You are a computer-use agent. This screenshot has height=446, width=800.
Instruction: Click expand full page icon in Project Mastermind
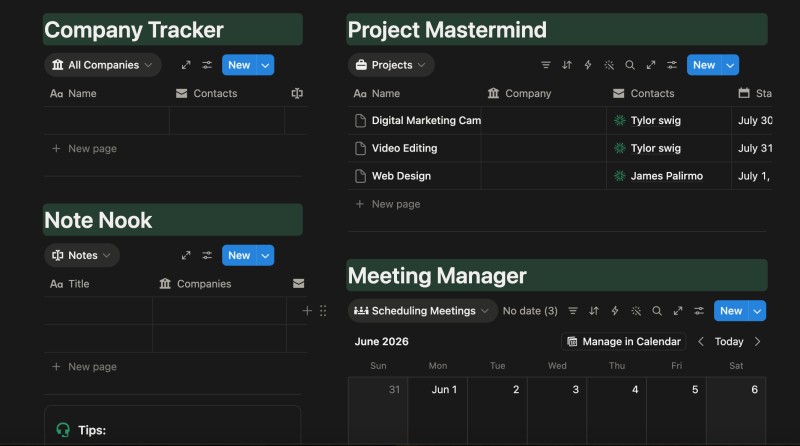pos(651,65)
